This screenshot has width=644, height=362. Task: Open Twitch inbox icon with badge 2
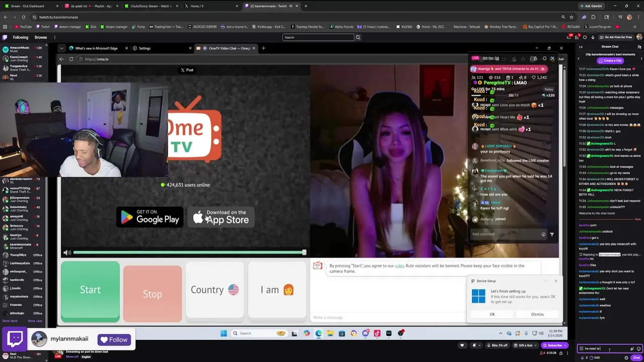[577, 37]
